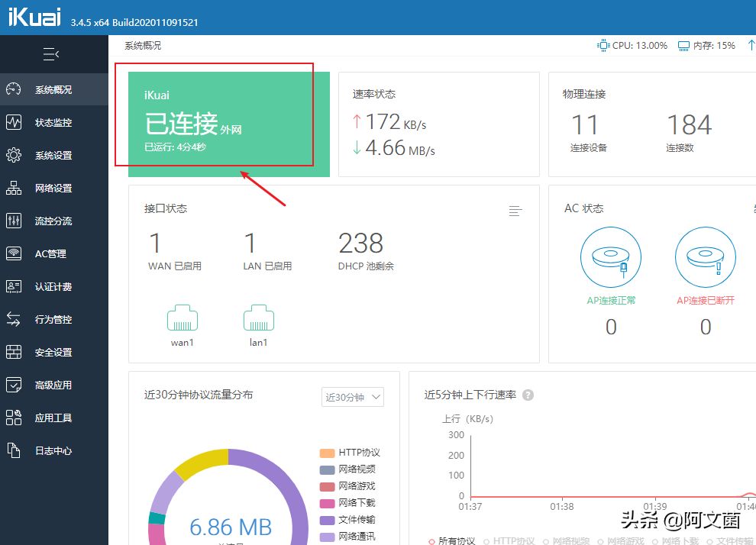
Task: Open 行为管控 menu
Action: (x=54, y=319)
